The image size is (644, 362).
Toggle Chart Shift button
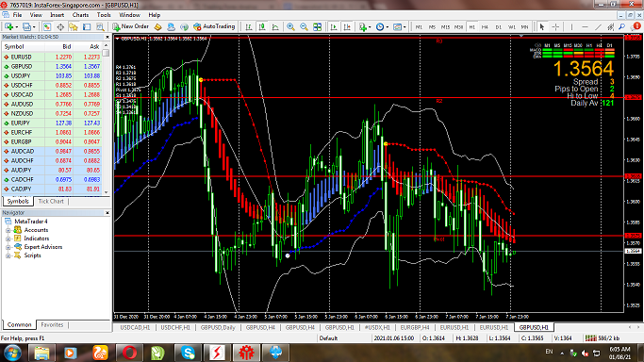pos(347,26)
